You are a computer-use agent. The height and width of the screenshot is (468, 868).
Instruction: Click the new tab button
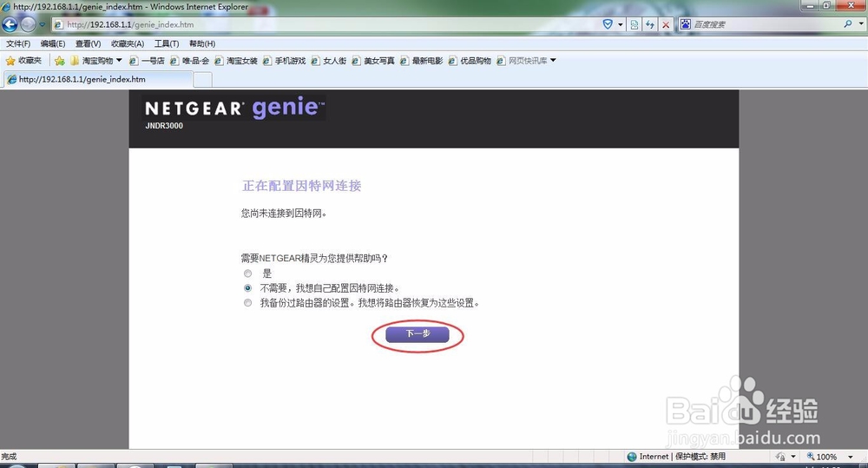pyautogui.click(x=202, y=80)
